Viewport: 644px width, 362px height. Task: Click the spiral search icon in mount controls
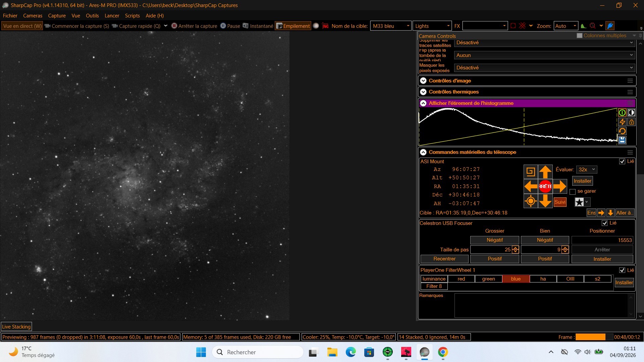[x=531, y=172]
